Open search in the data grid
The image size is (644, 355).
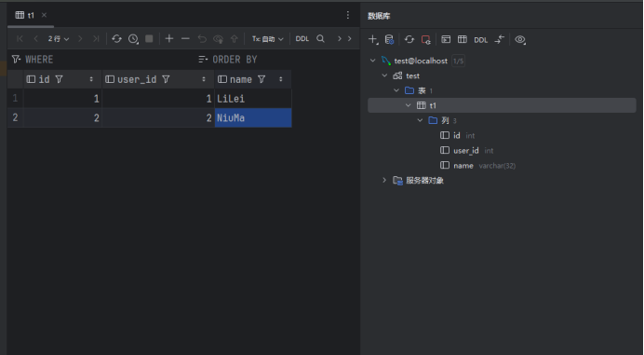pos(320,38)
